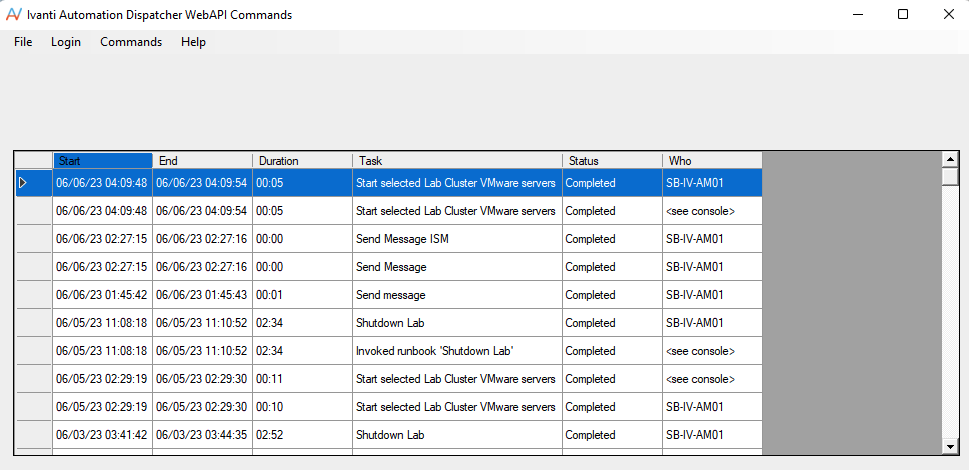Open the Commands menu
This screenshot has height=470, width=969.
tap(131, 42)
